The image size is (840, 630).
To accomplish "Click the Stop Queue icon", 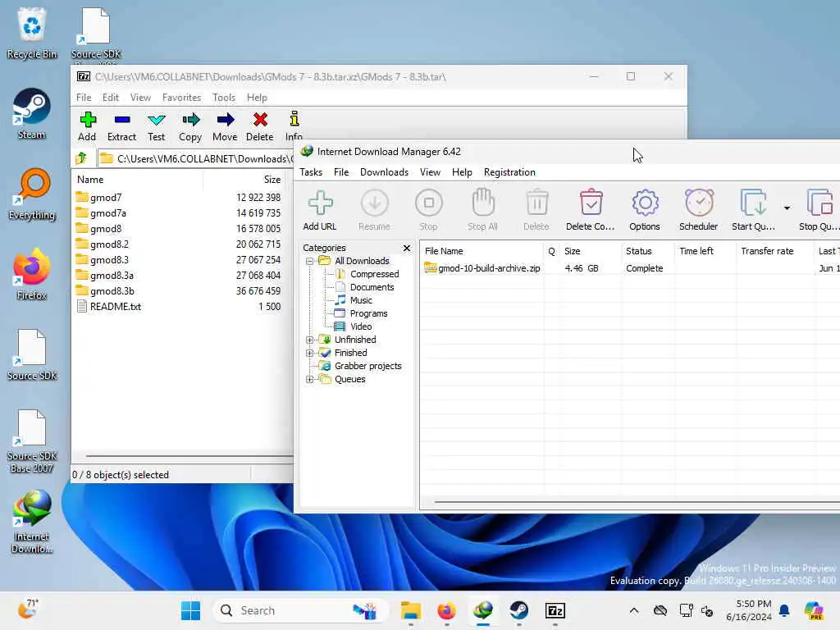I will point(819,203).
